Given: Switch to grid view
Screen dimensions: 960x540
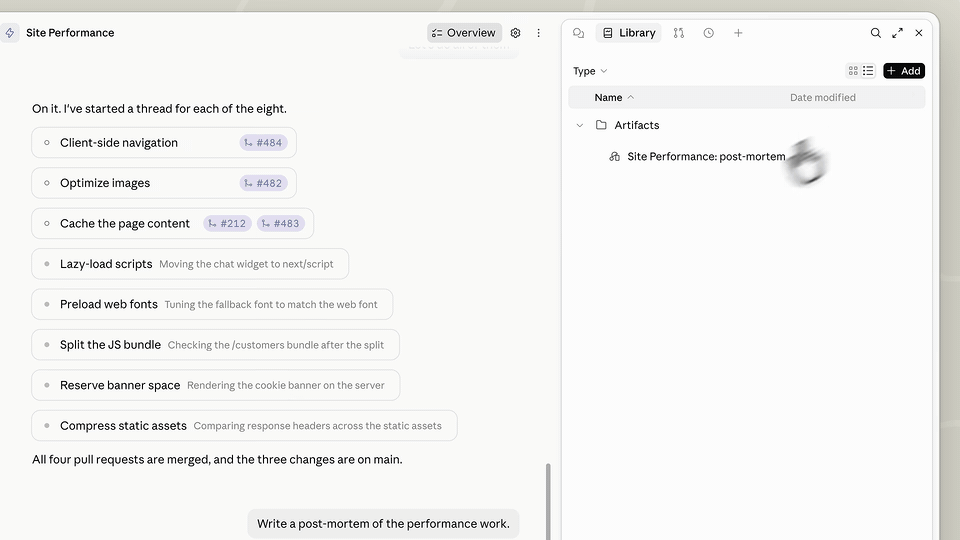Looking at the screenshot, I should coord(853,71).
